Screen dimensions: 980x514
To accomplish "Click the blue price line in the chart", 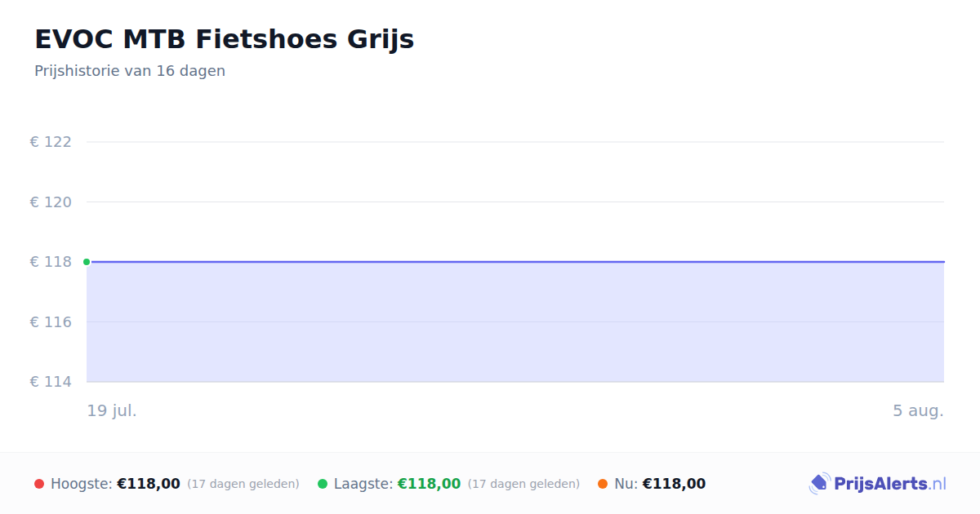I will point(515,262).
